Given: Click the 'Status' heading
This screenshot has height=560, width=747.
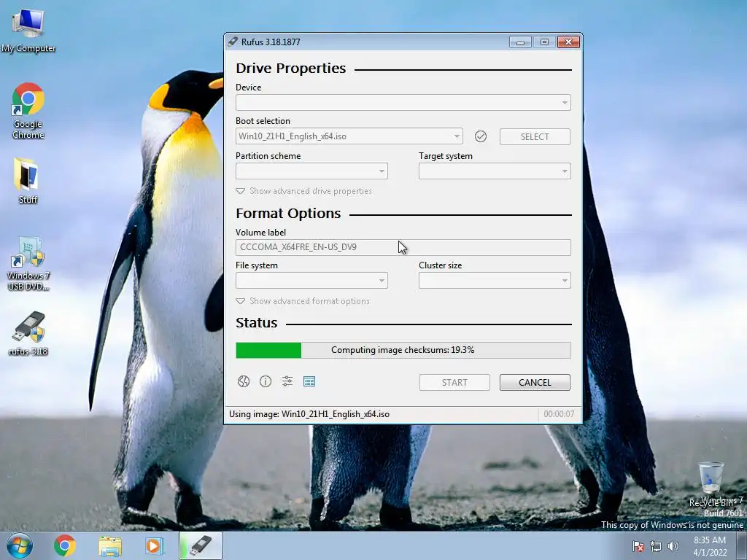Looking at the screenshot, I should pos(256,322).
